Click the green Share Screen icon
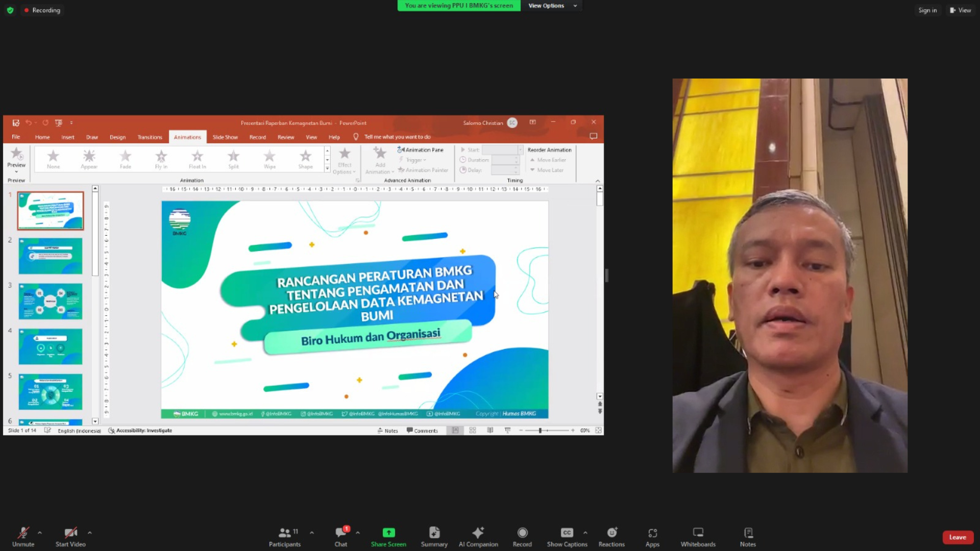Screen dimensions: 980x551 388,533
